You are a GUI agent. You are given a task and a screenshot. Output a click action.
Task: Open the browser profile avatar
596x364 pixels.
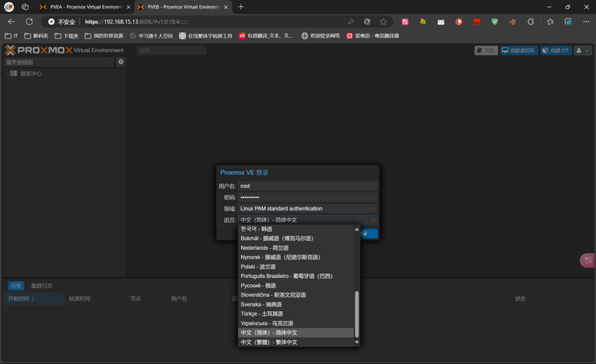(9, 7)
